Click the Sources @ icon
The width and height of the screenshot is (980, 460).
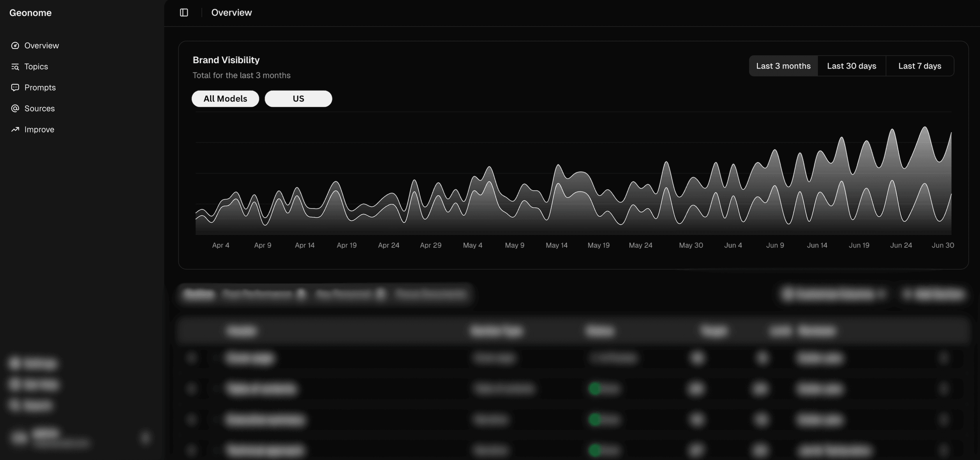coord(15,108)
